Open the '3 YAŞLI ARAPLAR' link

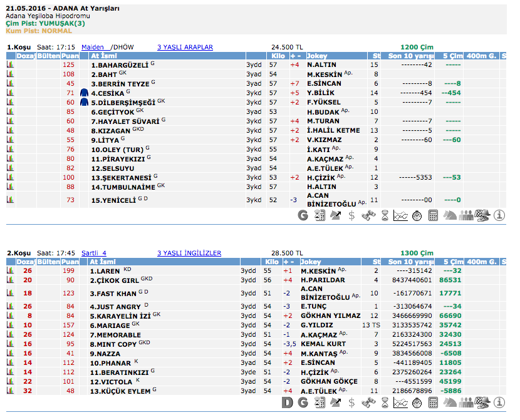click(185, 47)
